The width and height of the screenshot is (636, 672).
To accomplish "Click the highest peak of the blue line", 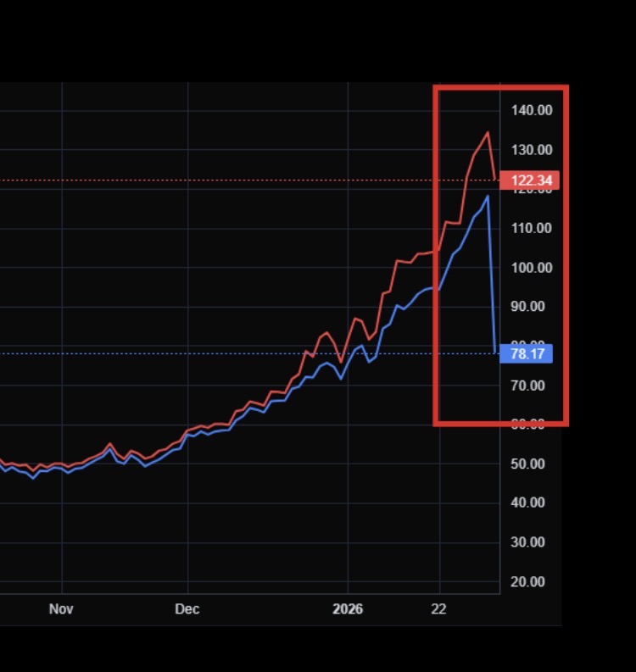I will pyautogui.click(x=488, y=196).
